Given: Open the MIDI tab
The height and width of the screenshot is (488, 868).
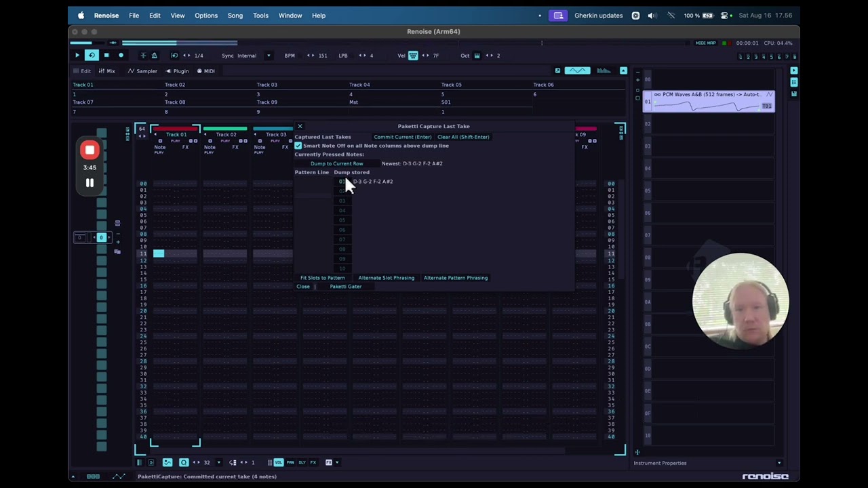Looking at the screenshot, I should 206,71.
